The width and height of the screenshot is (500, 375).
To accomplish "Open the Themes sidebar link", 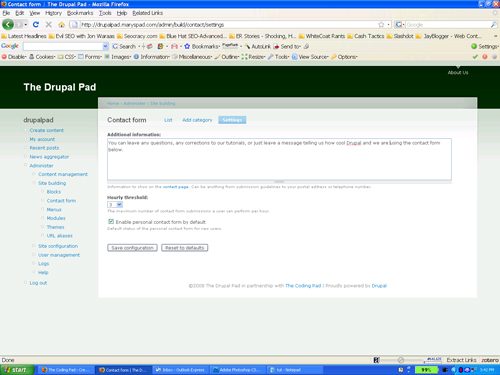I will tap(55, 227).
